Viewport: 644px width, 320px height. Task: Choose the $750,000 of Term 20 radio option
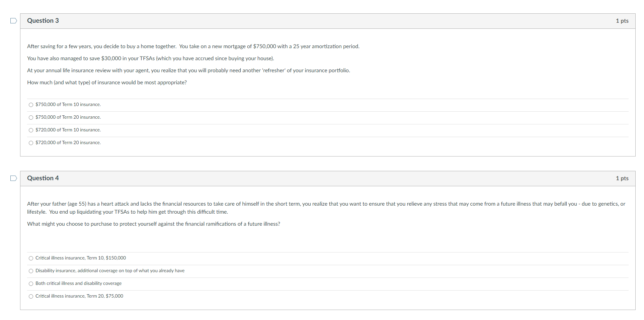click(x=31, y=117)
